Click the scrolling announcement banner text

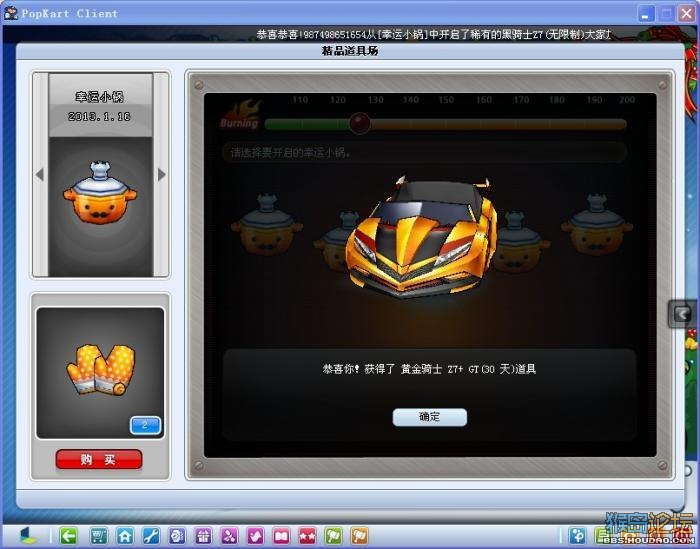click(x=433, y=34)
